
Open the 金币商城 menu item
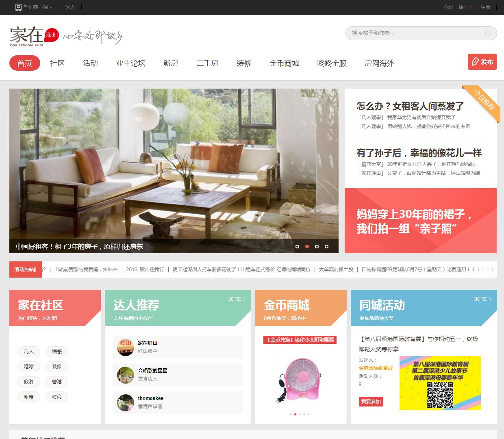(x=284, y=63)
